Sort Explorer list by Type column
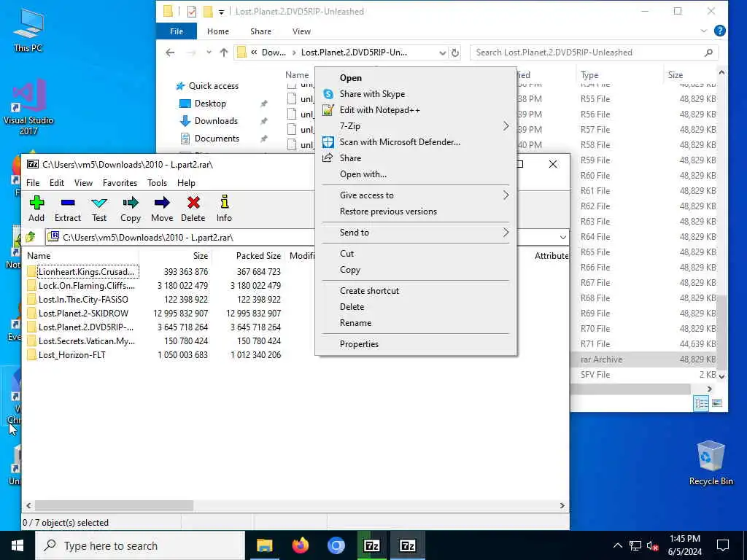The image size is (747, 560). point(589,75)
